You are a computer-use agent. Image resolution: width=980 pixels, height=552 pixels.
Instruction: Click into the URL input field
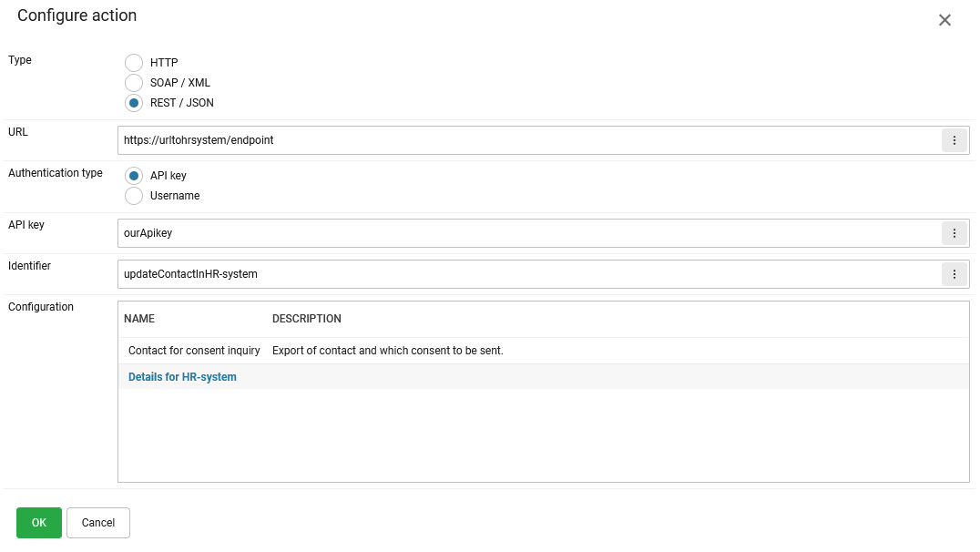click(528, 140)
